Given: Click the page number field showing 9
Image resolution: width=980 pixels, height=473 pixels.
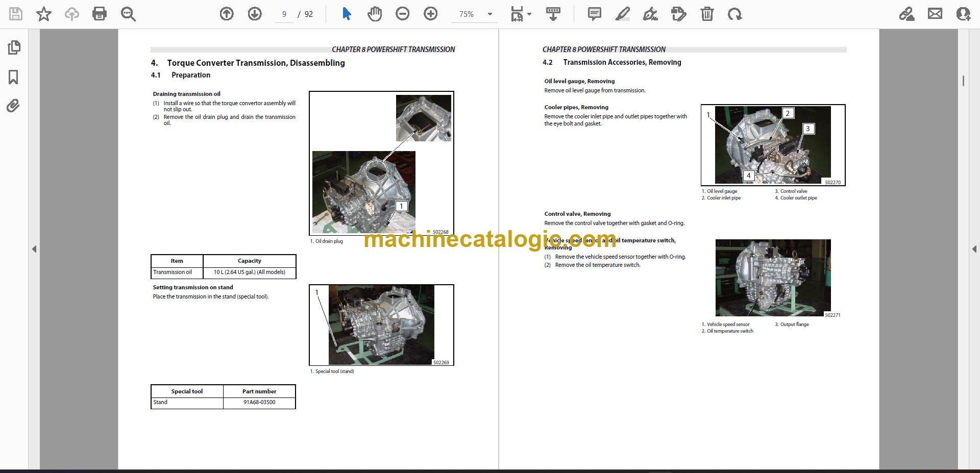Looking at the screenshot, I should [x=284, y=14].
